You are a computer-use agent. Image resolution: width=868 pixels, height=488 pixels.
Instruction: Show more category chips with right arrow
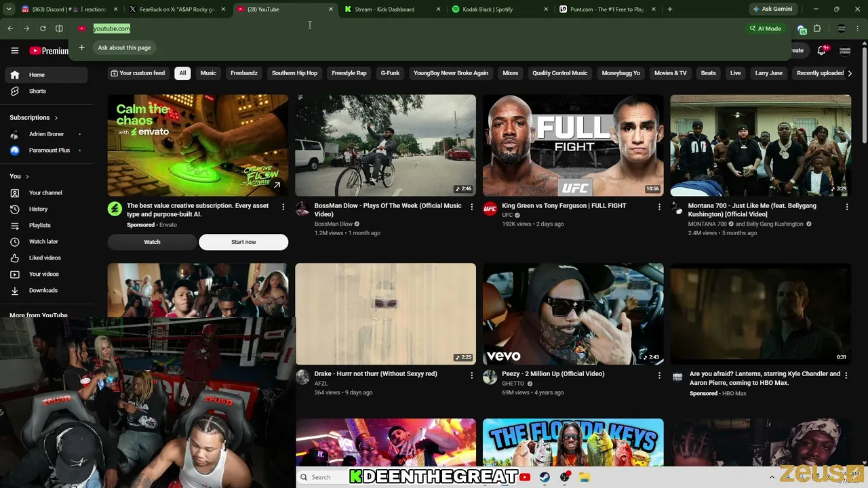coord(850,73)
